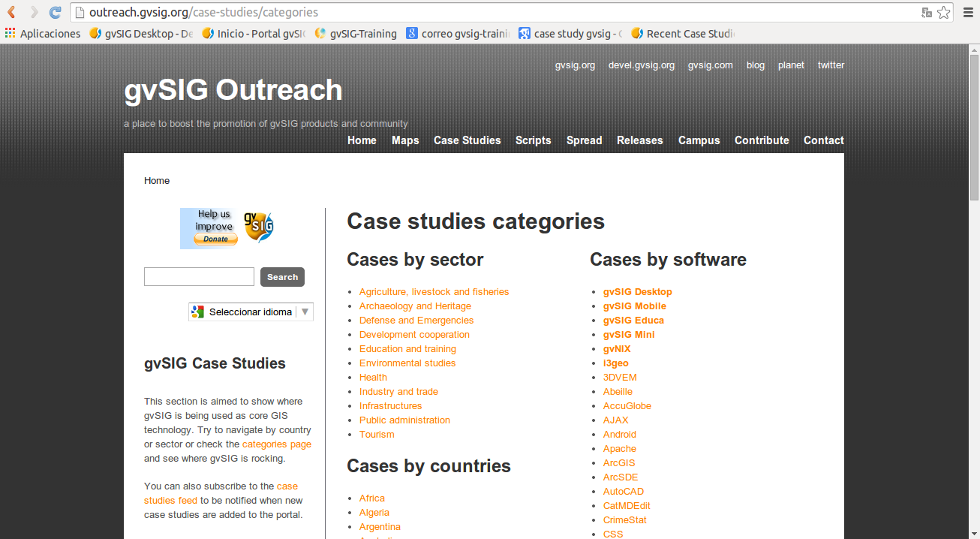Bookmark this page with the star icon

944,12
